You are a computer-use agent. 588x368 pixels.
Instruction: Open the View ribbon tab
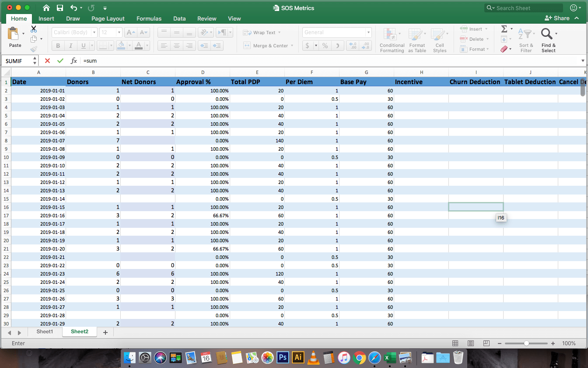coord(234,18)
